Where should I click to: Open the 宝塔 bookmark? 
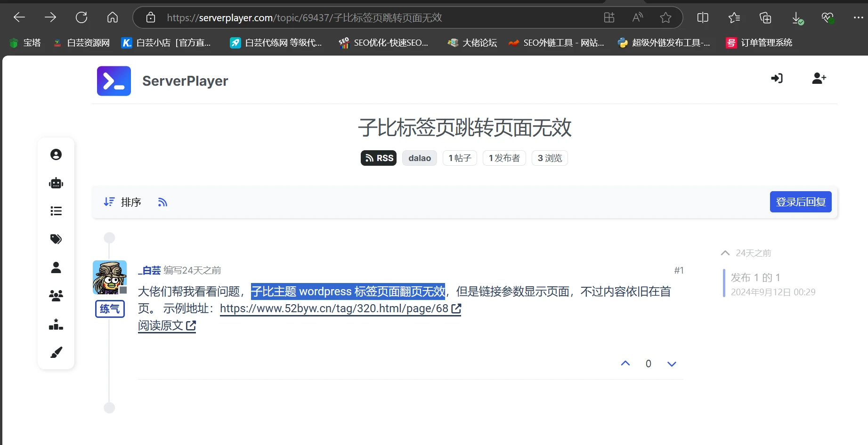pyautogui.click(x=25, y=43)
